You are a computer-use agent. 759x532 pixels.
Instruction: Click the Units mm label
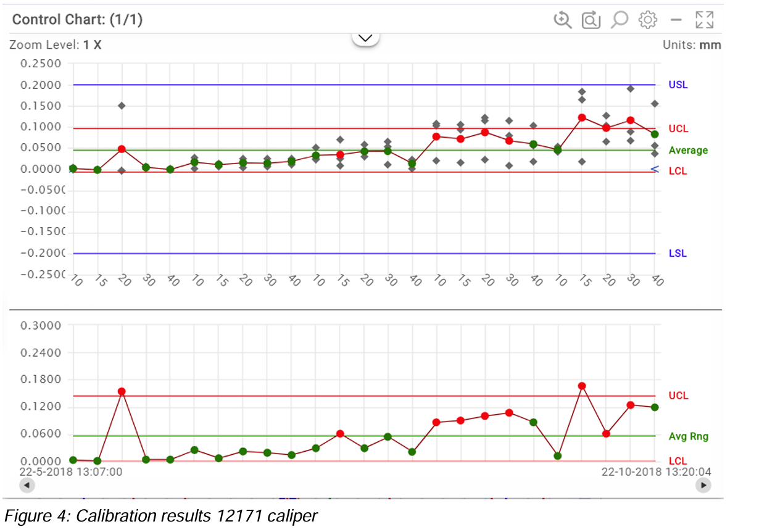(691, 45)
